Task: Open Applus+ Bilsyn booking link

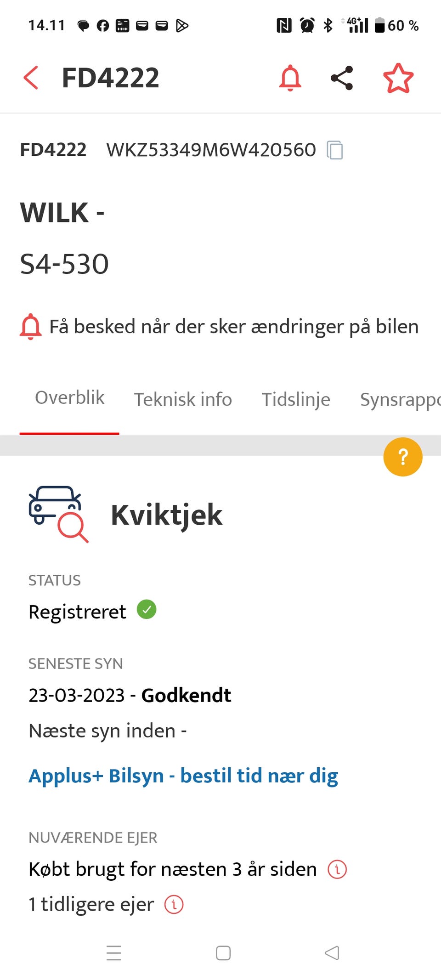Action: coord(183,776)
